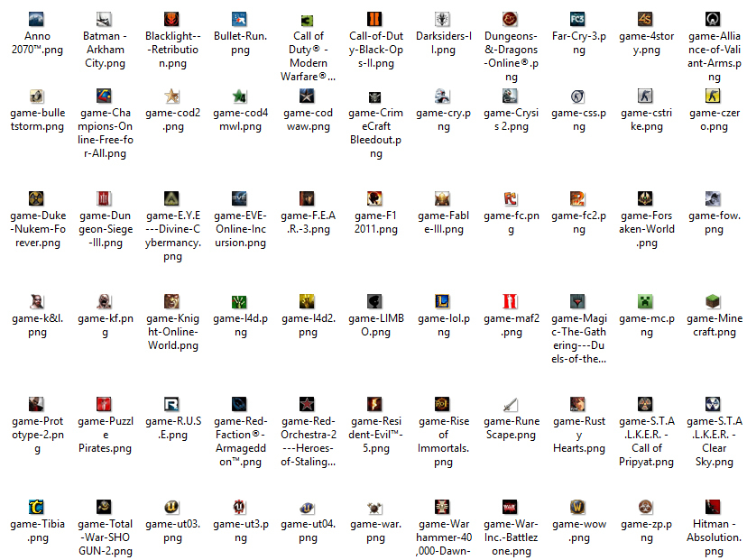The height and width of the screenshot is (560, 747).
Task: Open the Resident Evil 5 icon
Action: point(374,404)
